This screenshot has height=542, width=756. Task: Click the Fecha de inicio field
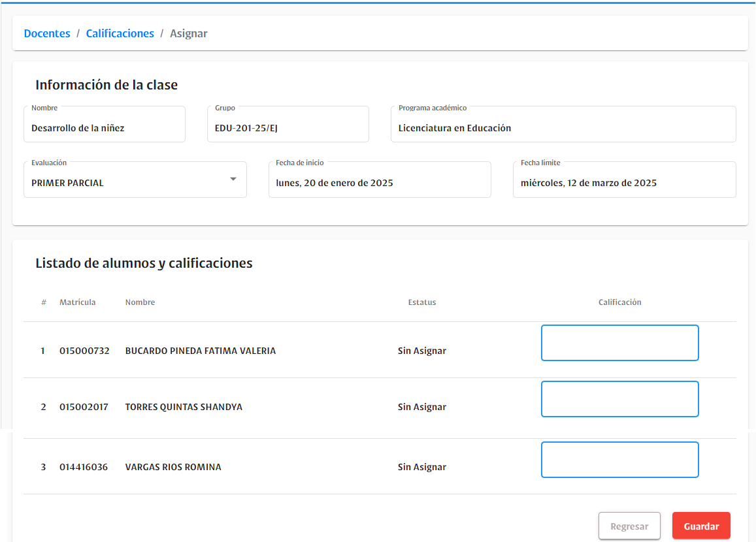pyautogui.click(x=380, y=180)
